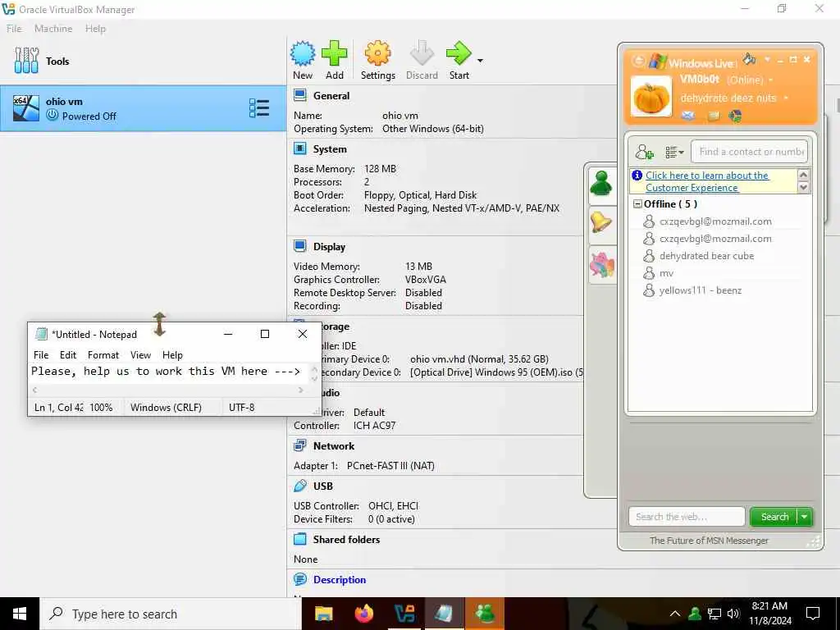
Task: Open Firefox from the taskbar
Action: pos(363,614)
